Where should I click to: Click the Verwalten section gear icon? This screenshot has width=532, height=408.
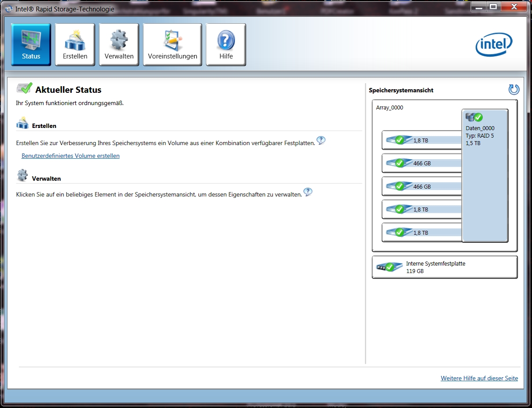point(22,176)
